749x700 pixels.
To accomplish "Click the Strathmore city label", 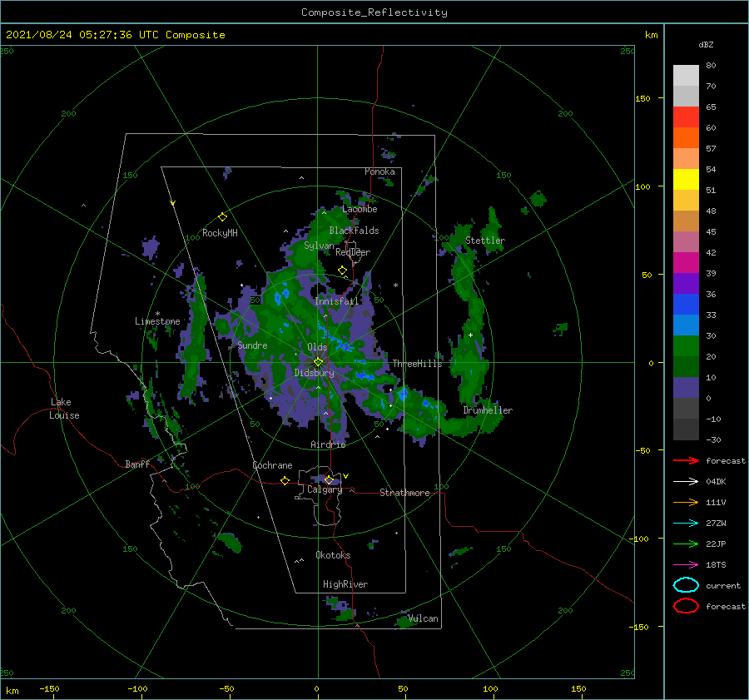I will click(x=404, y=493).
